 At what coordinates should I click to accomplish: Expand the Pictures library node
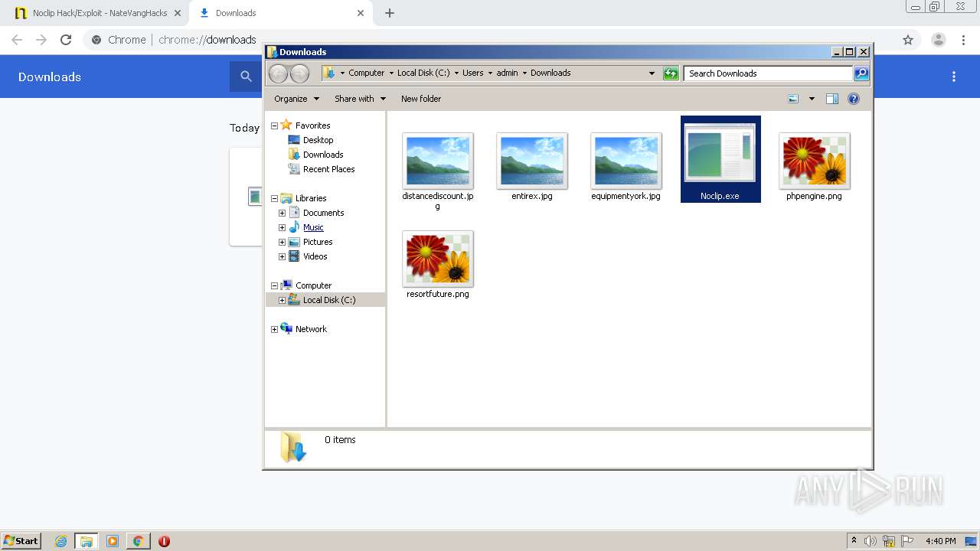282,242
